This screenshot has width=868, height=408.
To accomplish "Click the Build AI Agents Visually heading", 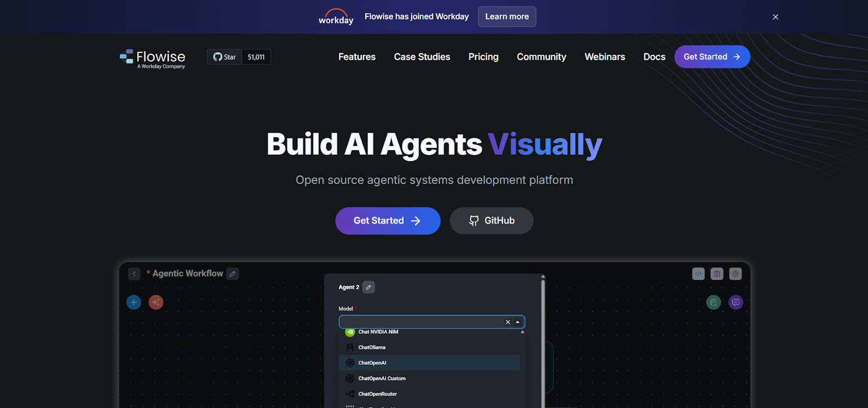I will 434,145.
